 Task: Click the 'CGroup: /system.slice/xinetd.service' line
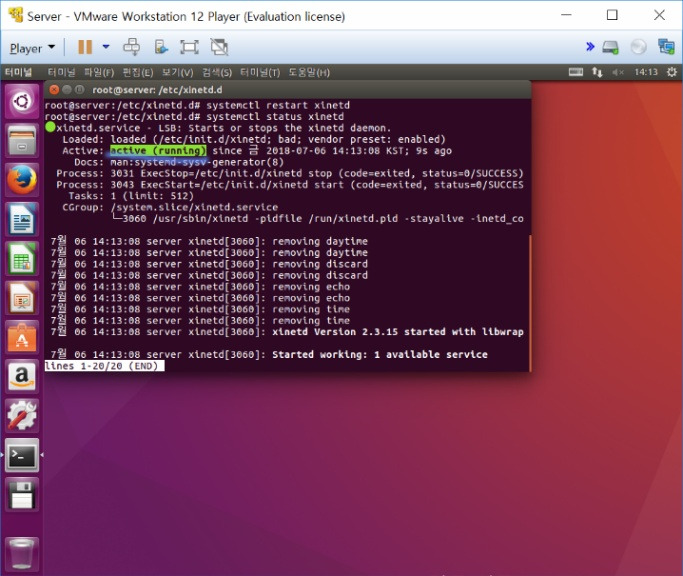(170, 207)
